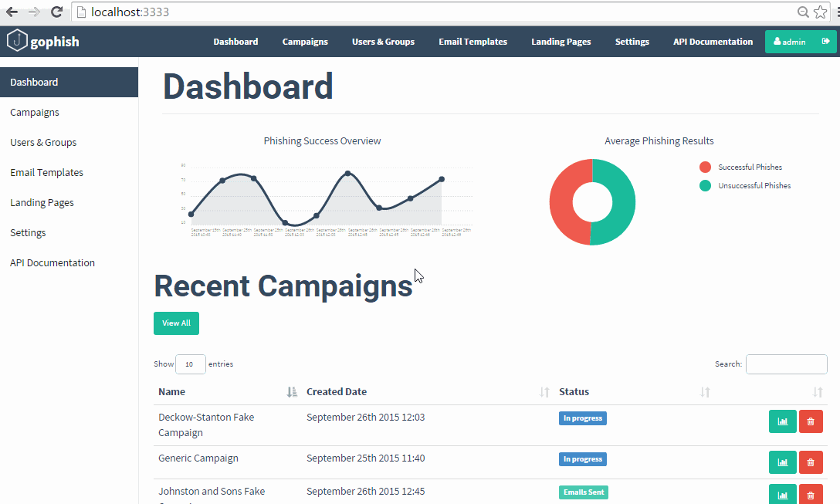
Task: Open Email Templates in top navigation
Action: point(472,41)
